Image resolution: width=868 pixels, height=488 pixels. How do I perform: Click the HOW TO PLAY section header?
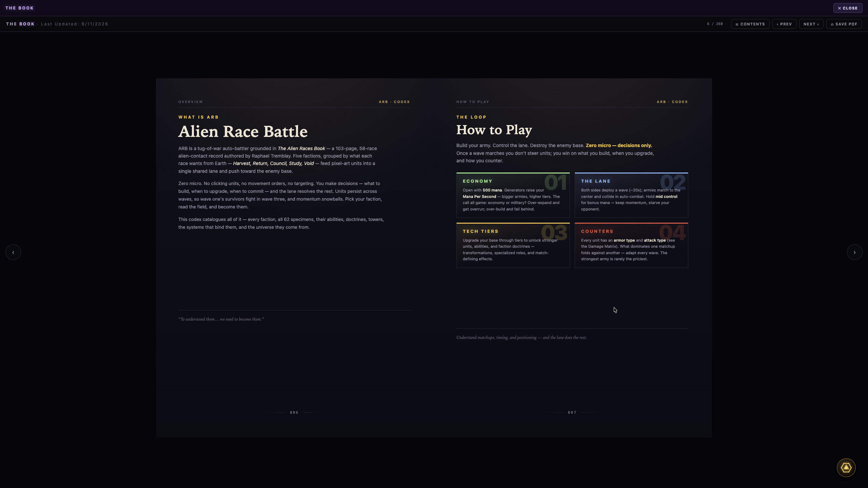tap(473, 102)
